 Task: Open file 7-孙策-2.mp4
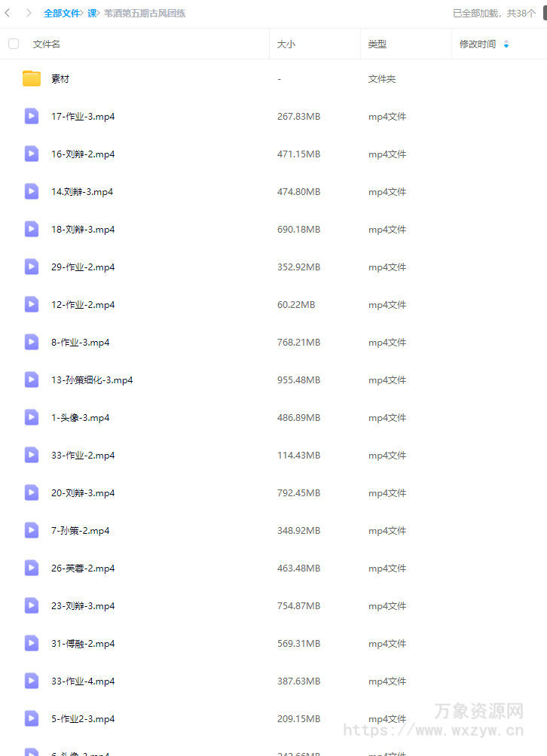[x=81, y=530]
